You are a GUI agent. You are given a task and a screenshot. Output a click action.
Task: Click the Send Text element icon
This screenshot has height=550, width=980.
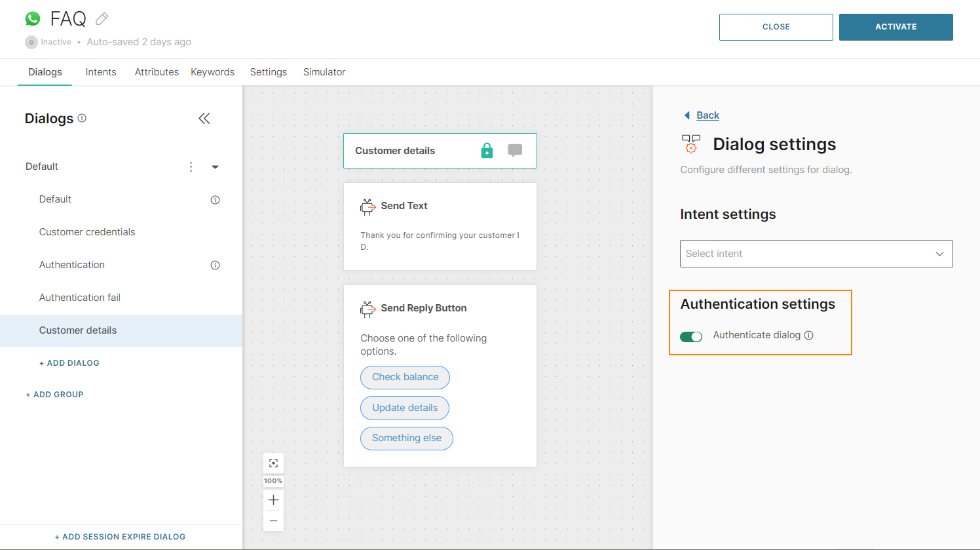pos(368,206)
